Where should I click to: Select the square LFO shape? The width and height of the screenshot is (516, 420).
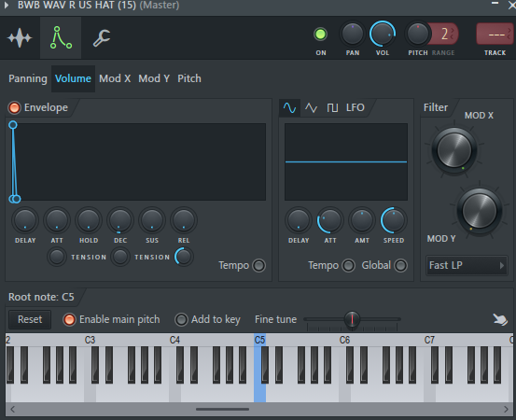(x=332, y=107)
